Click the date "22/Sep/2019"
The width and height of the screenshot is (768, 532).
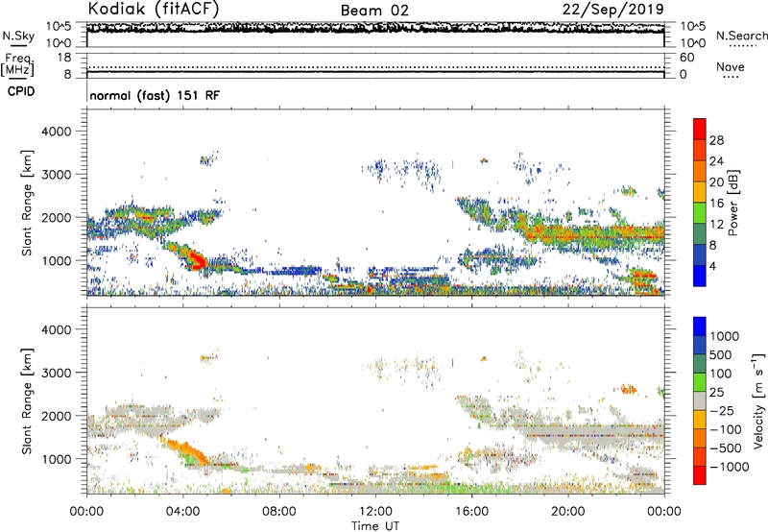click(613, 10)
